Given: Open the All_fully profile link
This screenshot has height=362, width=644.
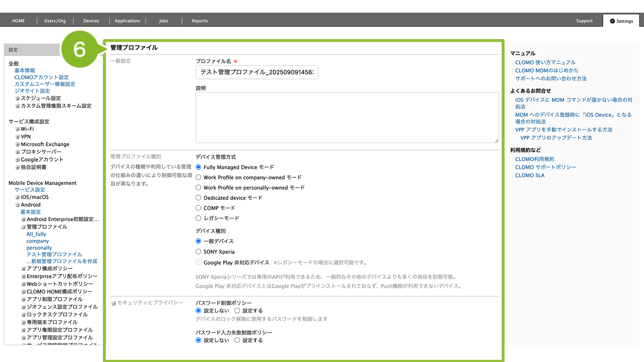Looking at the screenshot, I should [x=36, y=234].
